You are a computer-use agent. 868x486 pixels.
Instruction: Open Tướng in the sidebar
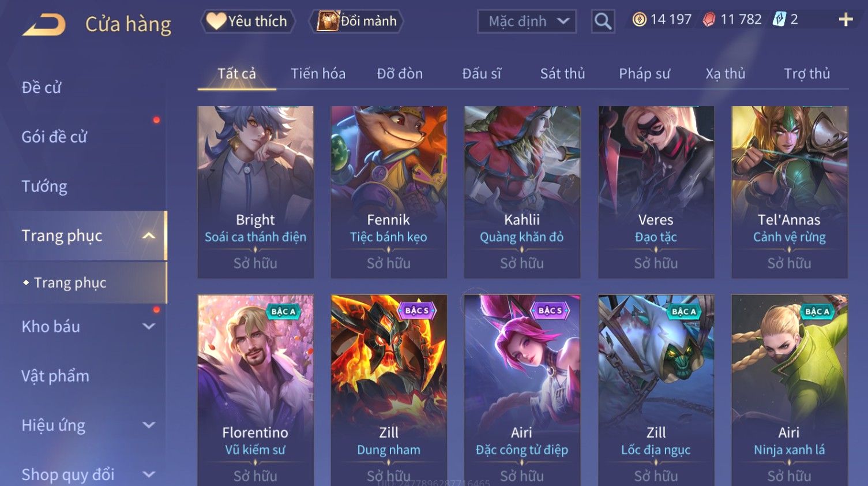44,186
